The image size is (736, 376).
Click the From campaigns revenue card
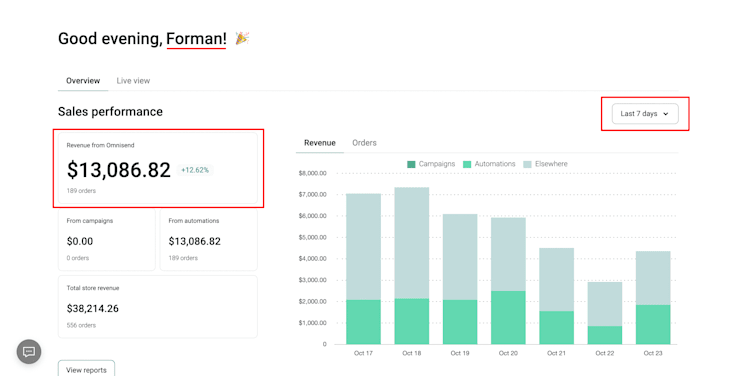(107, 240)
